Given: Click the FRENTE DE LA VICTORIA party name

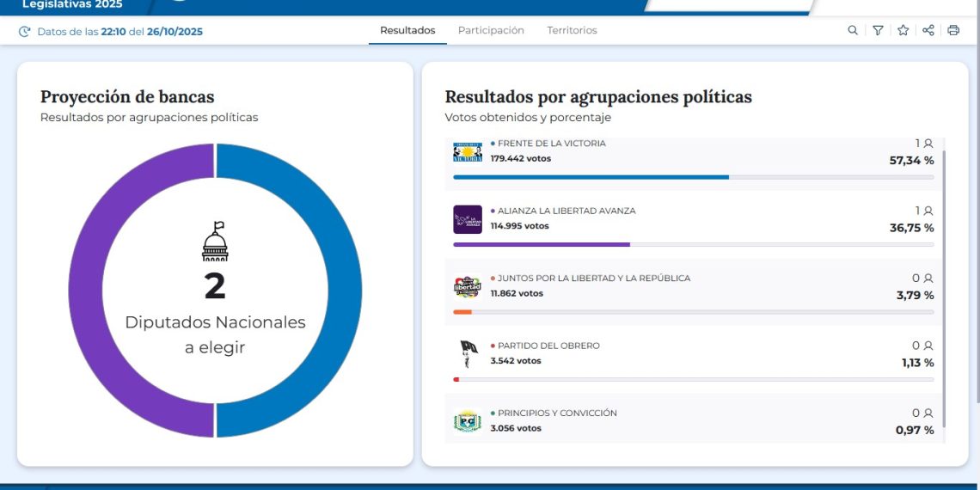Looking at the screenshot, I should [x=551, y=144].
